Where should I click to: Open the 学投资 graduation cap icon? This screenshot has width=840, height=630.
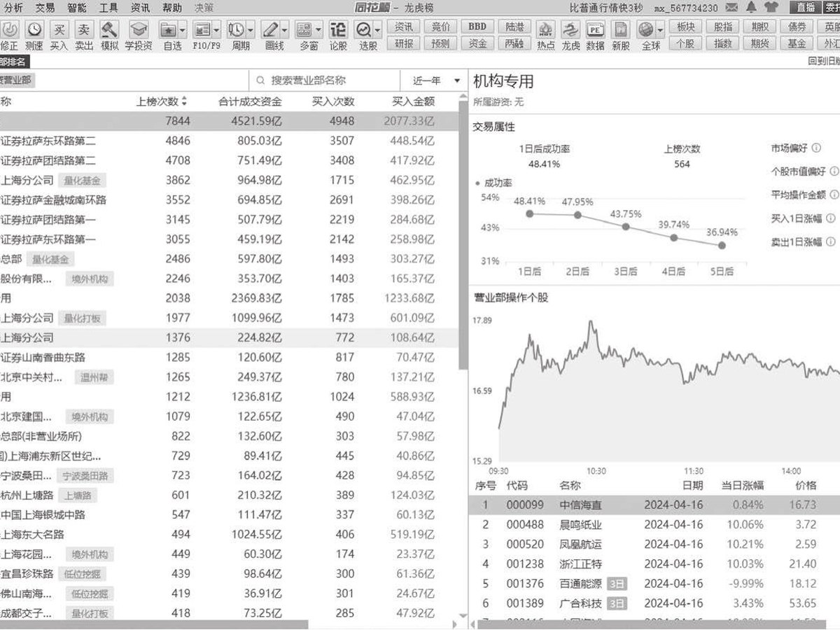coord(139,29)
